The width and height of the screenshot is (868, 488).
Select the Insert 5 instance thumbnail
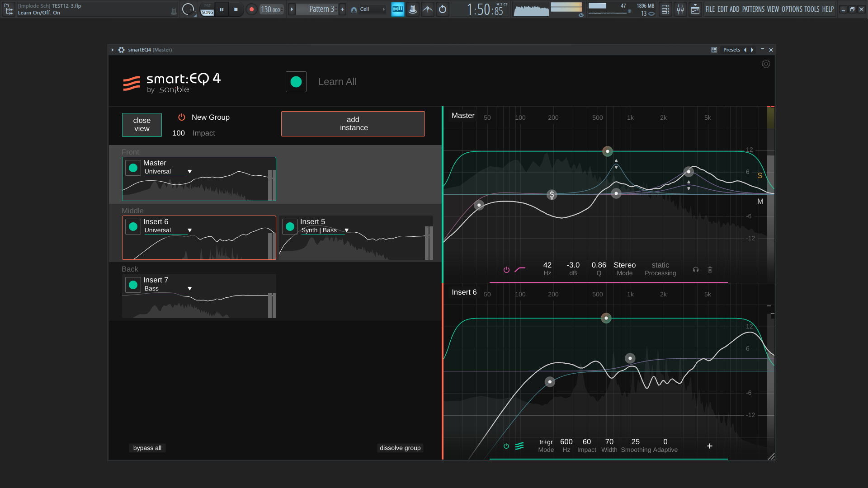(x=356, y=238)
